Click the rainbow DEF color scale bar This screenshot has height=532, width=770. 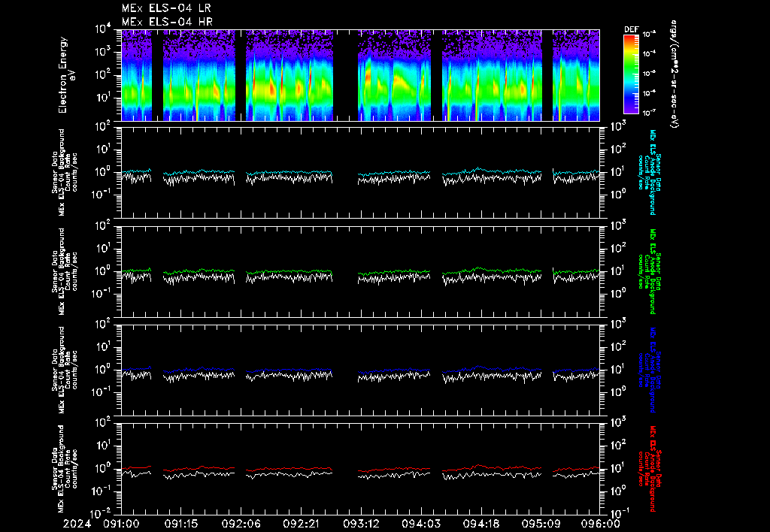tap(631, 74)
